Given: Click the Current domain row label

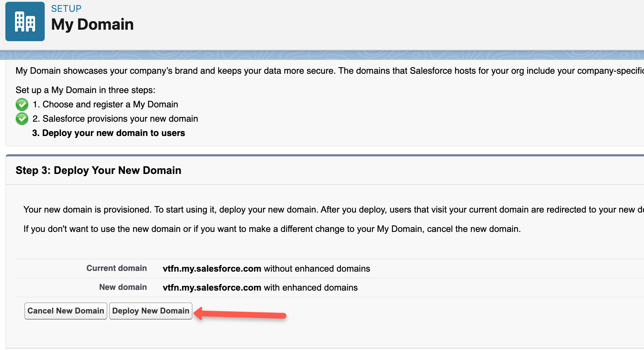Looking at the screenshot, I should click(116, 268).
